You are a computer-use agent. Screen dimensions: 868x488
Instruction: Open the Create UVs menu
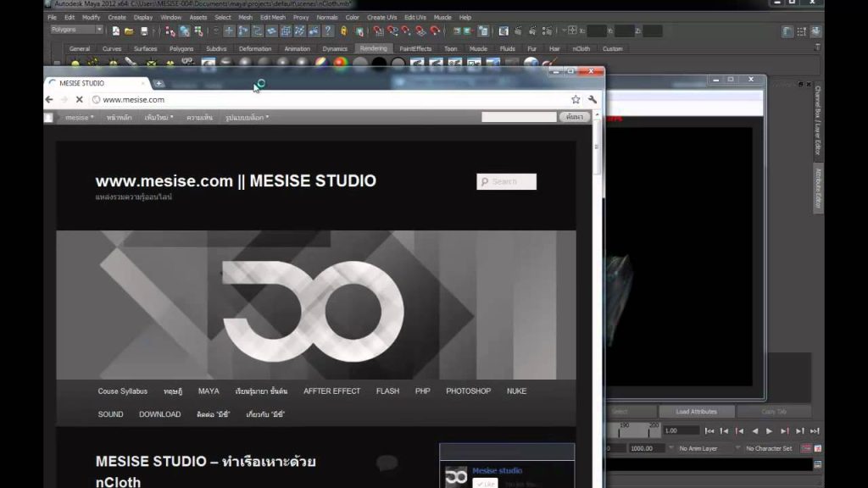click(382, 17)
